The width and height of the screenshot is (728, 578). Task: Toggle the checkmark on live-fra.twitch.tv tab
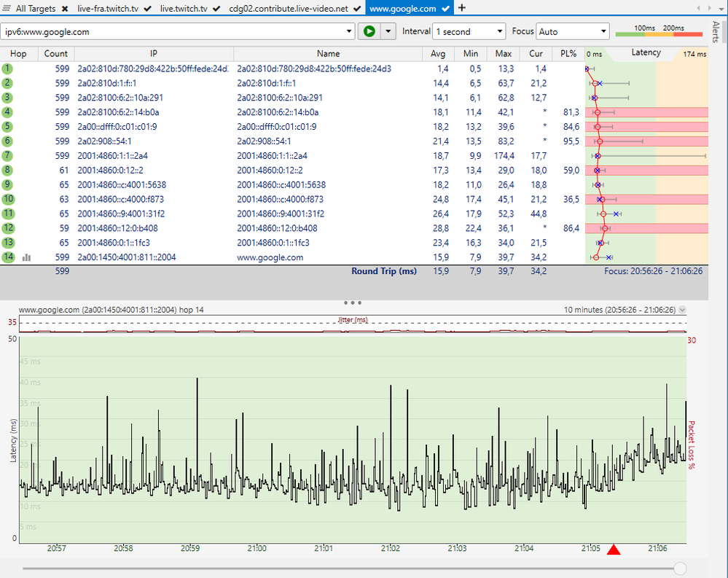pos(147,8)
